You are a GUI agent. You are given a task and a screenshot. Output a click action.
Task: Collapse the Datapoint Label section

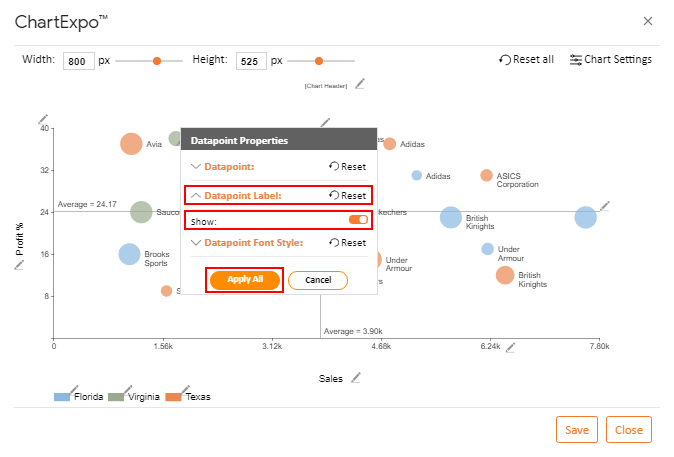(x=196, y=196)
